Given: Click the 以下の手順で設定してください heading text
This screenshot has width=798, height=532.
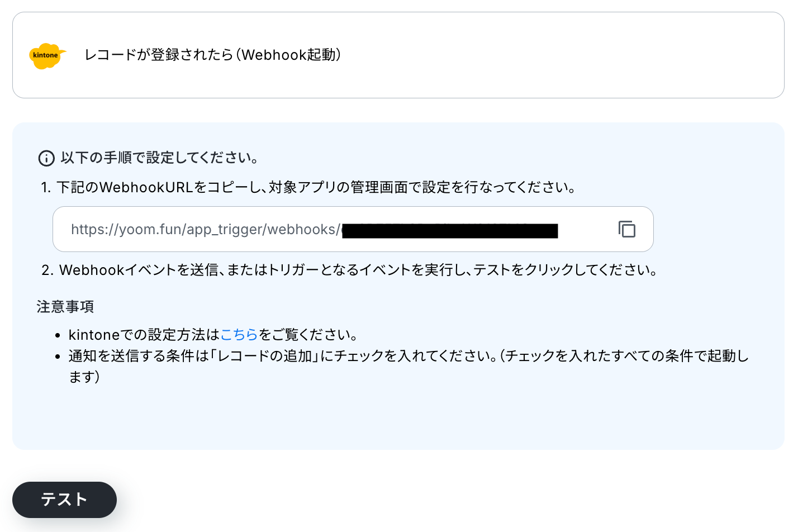Looking at the screenshot, I should (160, 158).
